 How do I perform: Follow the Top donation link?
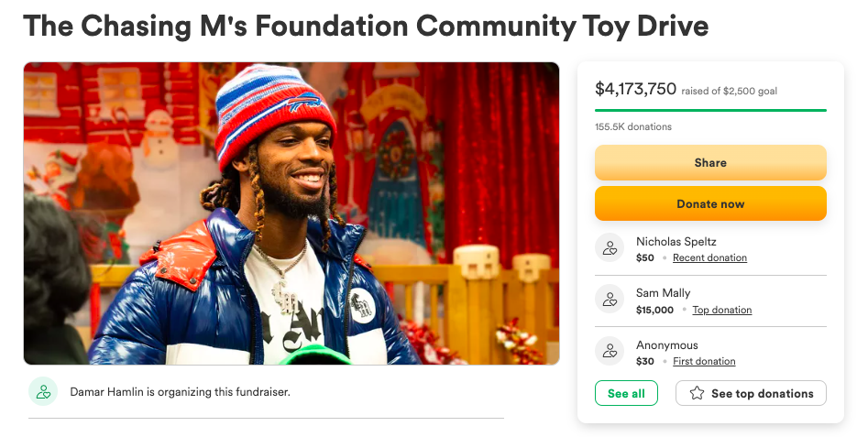(x=721, y=311)
